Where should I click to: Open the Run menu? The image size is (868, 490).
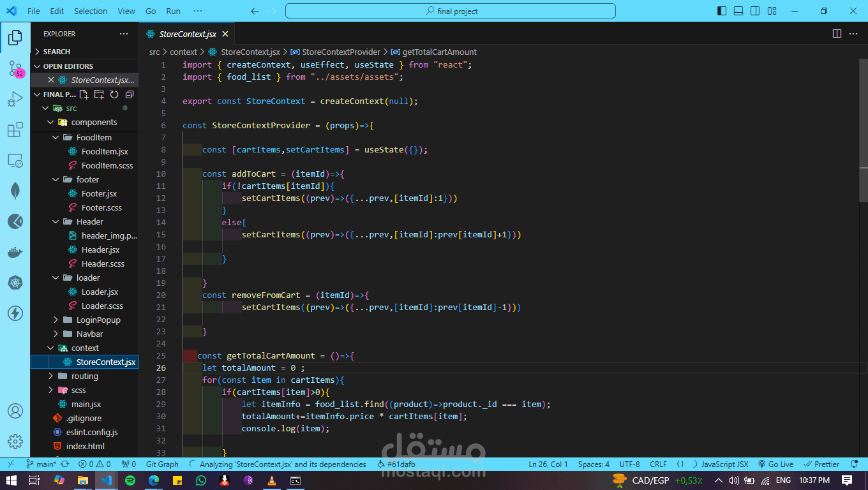click(x=173, y=11)
